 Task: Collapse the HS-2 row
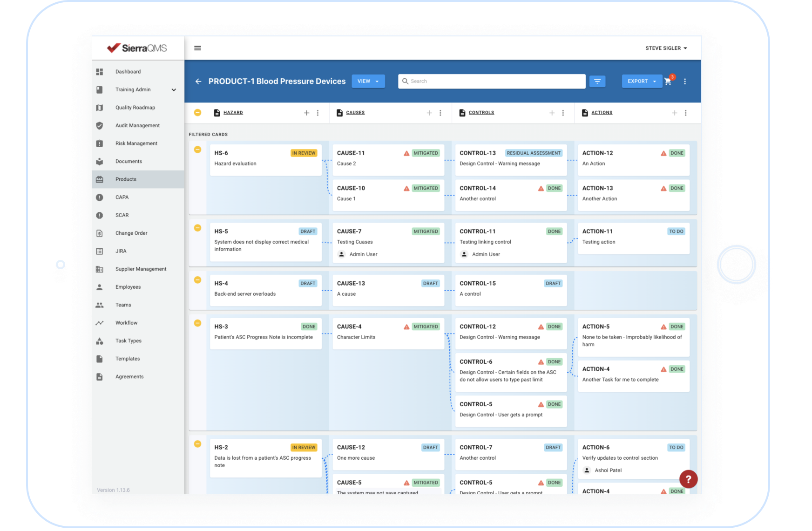click(197, 444)
